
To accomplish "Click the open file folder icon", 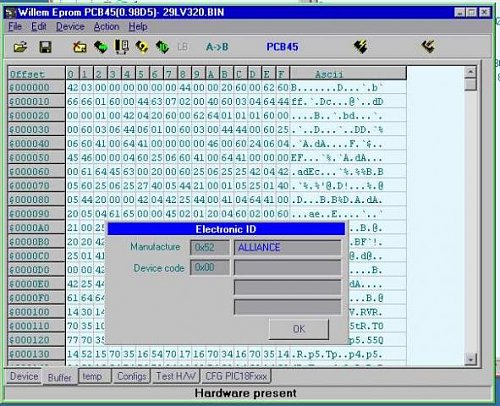I will pyautogui.click(x=20, y=47).
